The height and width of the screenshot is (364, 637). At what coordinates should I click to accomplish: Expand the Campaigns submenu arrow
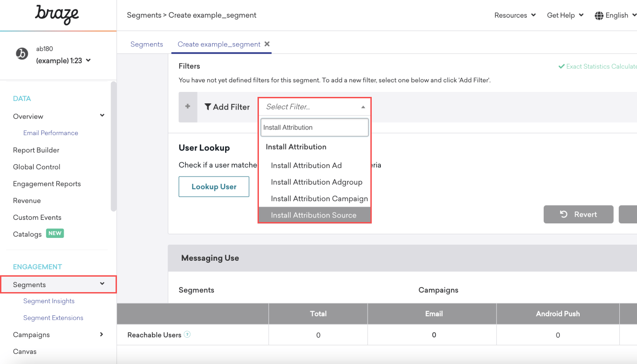point(101,334)
